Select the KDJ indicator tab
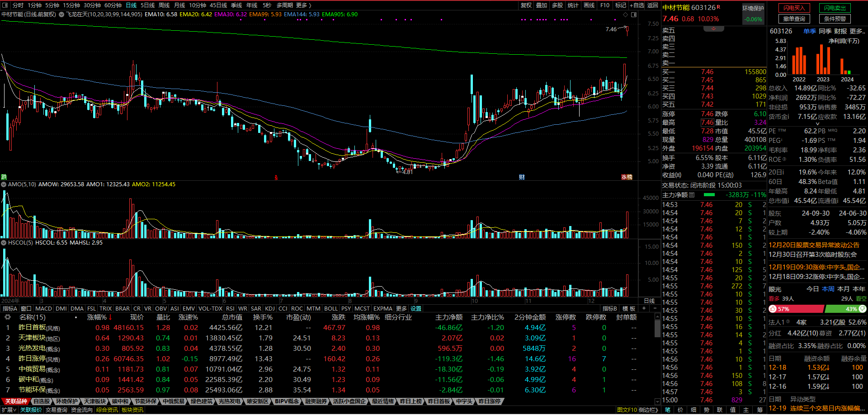 coord(270,309)
